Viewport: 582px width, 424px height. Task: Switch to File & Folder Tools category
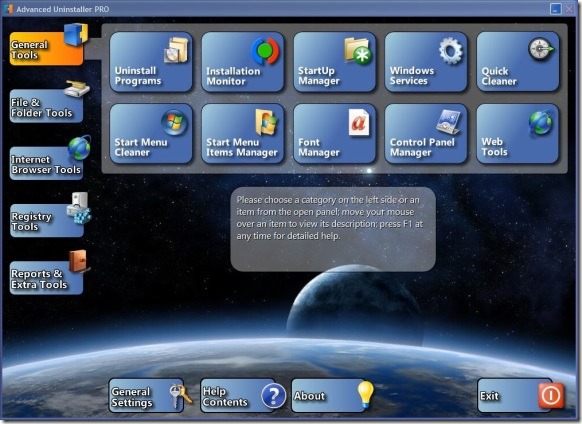(46, 106)
